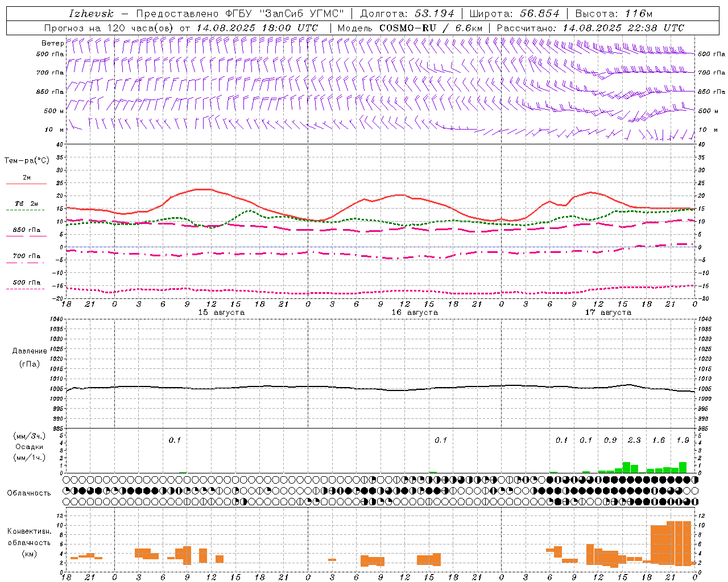Click the '2.3' three-hour precipitation value

click(x=634, y=440)
